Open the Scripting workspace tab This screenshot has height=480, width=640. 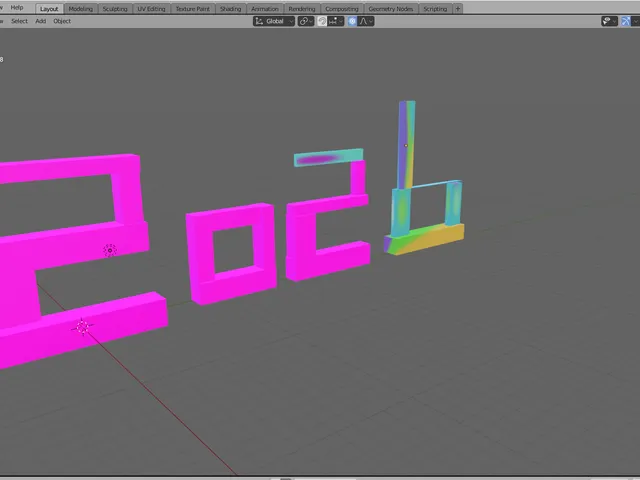(435, 9)
